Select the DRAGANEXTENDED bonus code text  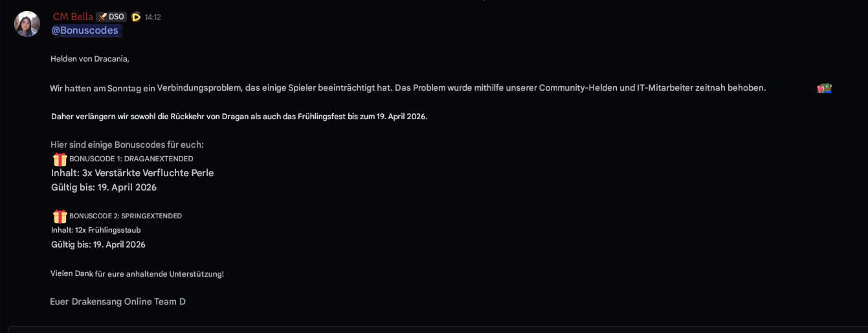coord(159,159)
